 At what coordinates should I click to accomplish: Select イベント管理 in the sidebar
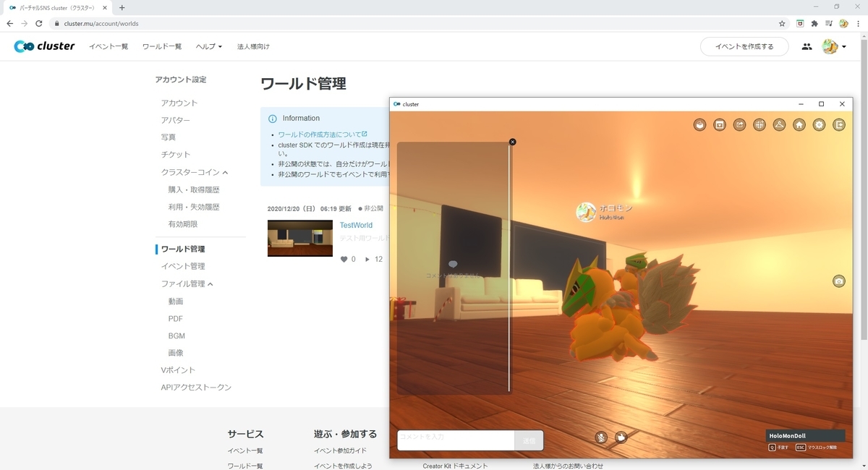pyautogui.click(x=183, y=266)
